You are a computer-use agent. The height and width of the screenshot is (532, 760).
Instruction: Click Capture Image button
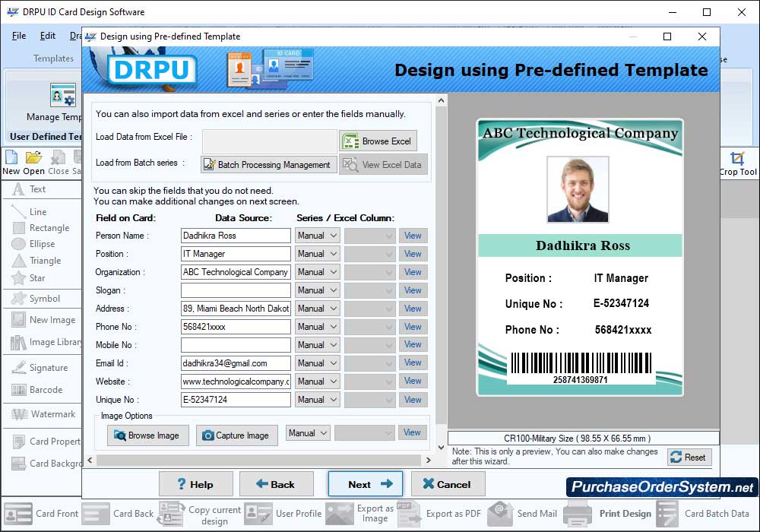(236, 435)
